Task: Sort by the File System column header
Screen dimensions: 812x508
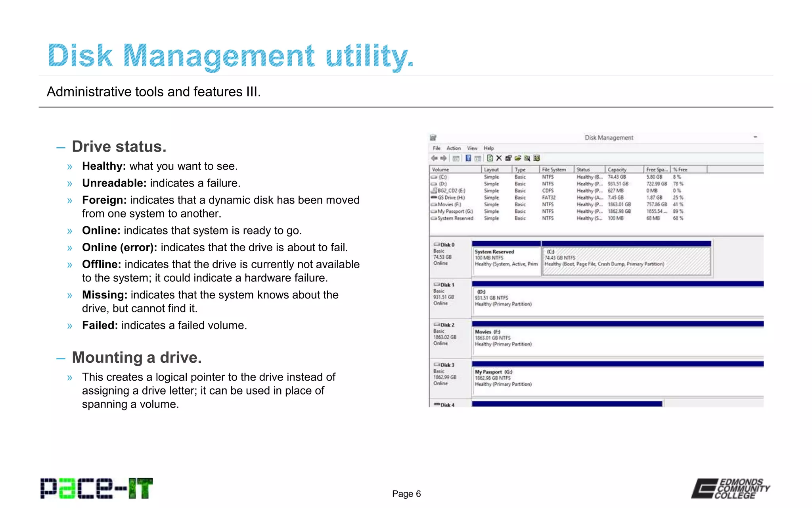Action: (x=554, y=169)
